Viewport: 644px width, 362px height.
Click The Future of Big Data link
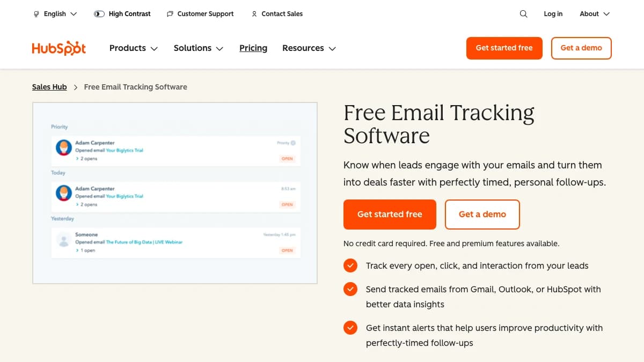[144, 242]
